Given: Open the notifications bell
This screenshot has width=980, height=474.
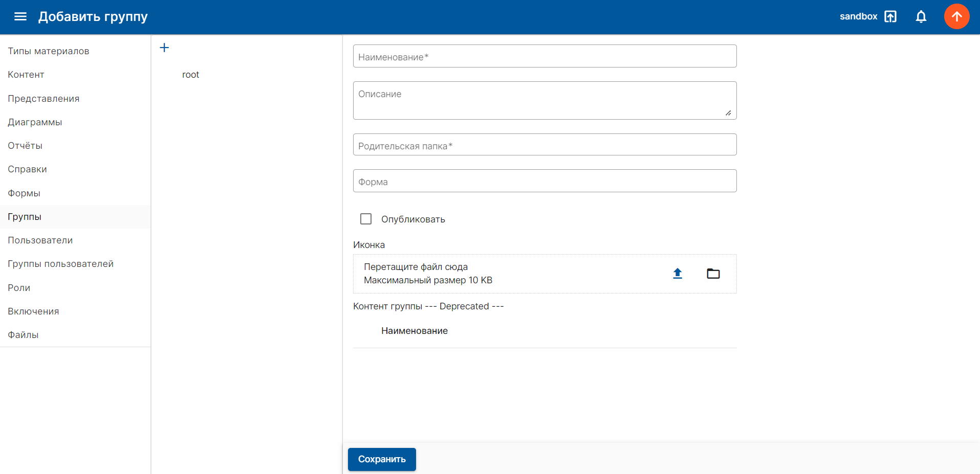Looking at the screenshot, I should click(921, 16).
